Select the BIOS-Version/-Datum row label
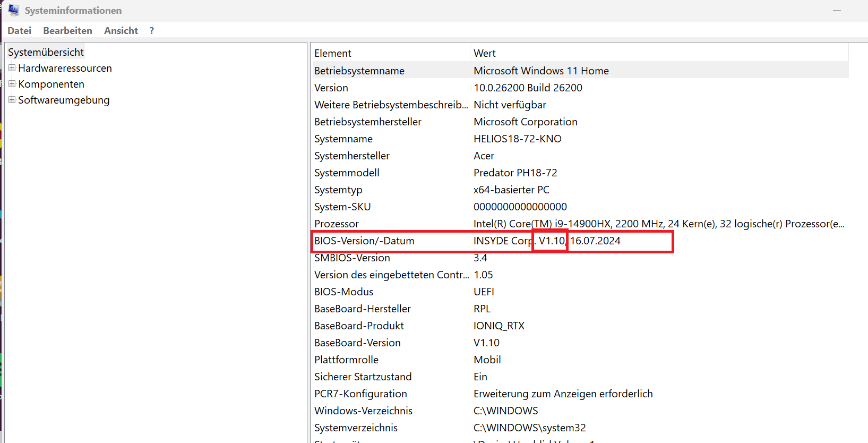The image size is (868, 443). pos(364,241)
